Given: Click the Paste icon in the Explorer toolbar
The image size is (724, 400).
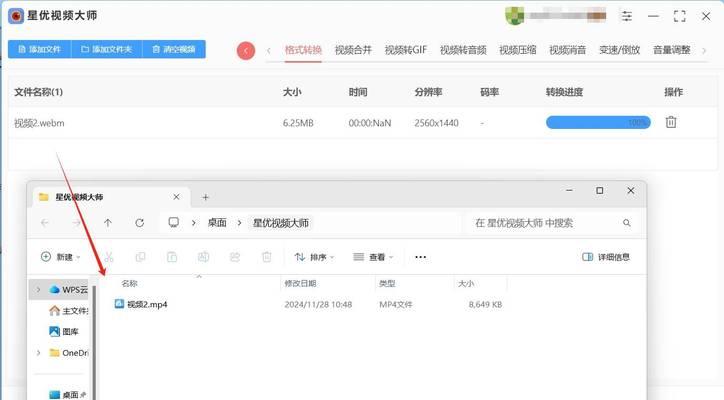Looking at the screenshot, I should tap(172, 257).
